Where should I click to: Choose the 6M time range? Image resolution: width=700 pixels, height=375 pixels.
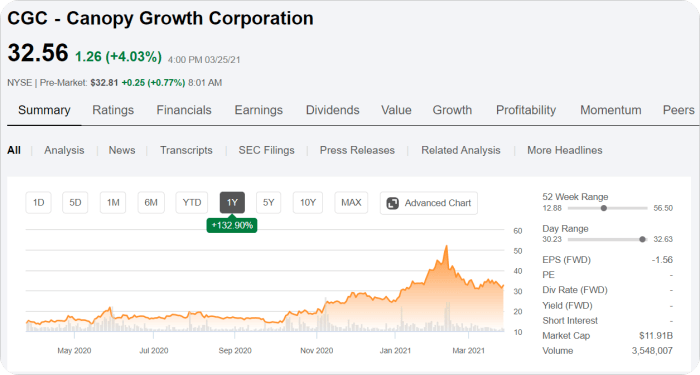[x=151, y=203]
